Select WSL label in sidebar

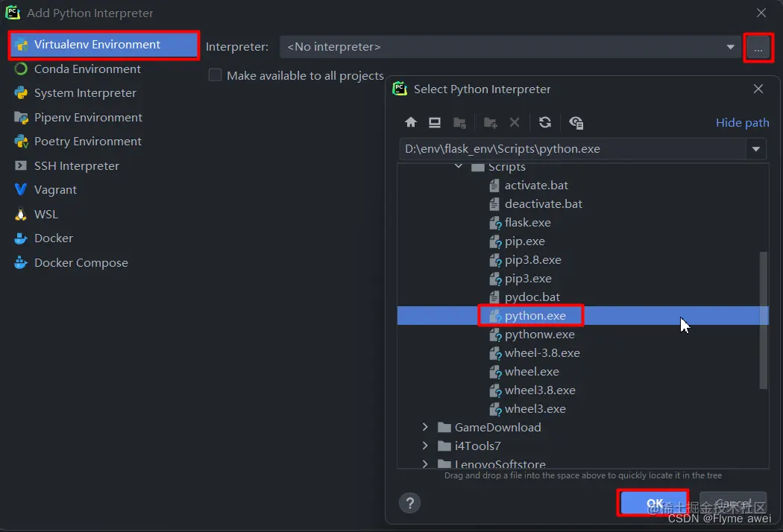pos(46,214)
